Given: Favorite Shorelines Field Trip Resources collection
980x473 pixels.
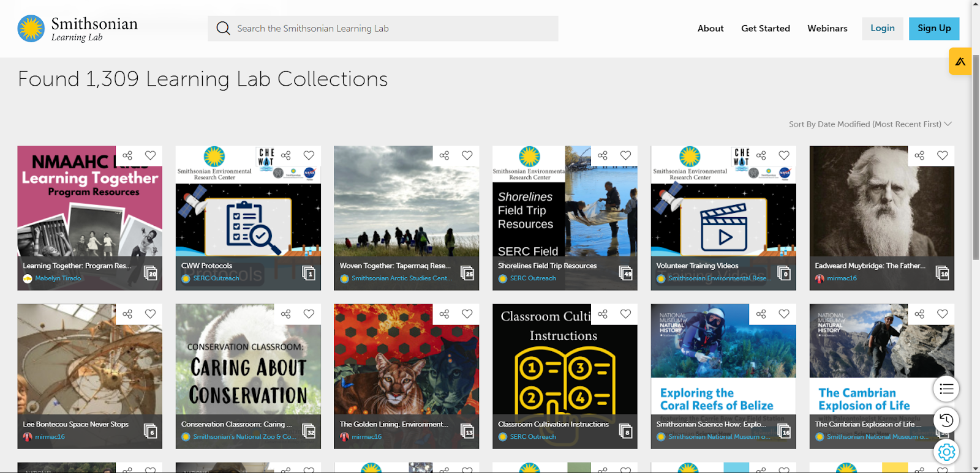Looking at the screenshot, I should [x=625, y=155].
